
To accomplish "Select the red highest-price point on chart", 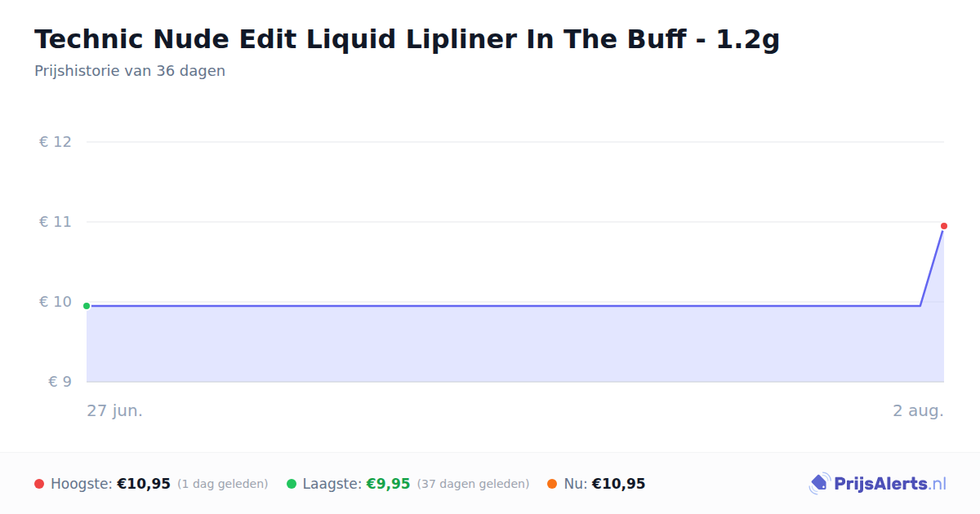I will (x=944, y=226).
